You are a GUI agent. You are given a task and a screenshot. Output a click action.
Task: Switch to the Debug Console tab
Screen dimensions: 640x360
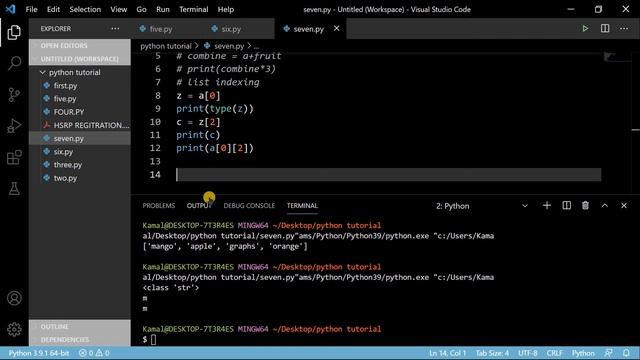[x=249, y=206]
